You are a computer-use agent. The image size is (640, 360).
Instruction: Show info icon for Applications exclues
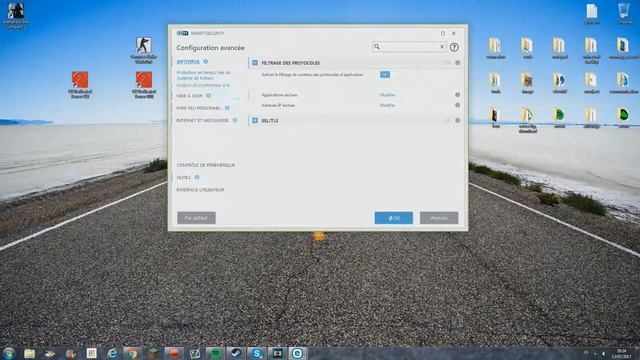pos(458,95)
